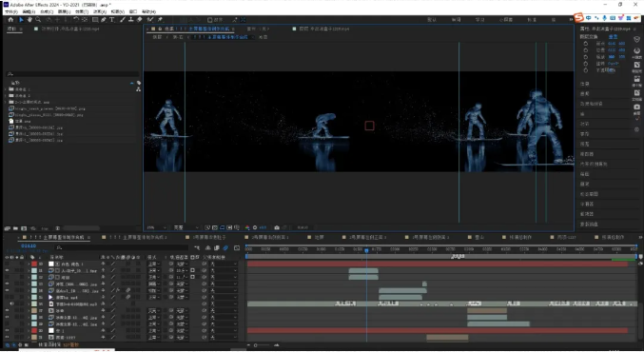
Task: Select the Eraser tool
Action: tap(139, 19)
